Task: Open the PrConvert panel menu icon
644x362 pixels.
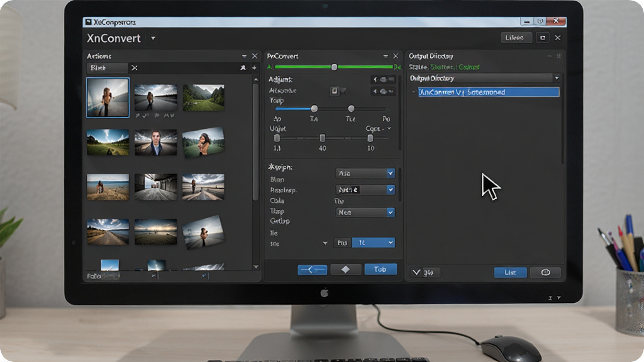Action: pos(386,56)
